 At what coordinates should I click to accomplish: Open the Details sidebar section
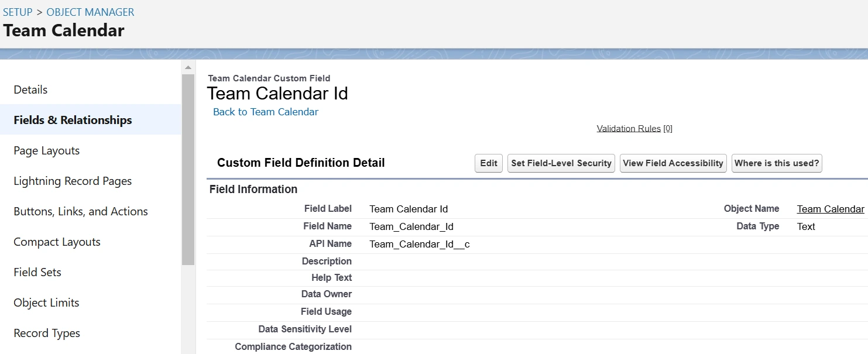pos(30,90)
